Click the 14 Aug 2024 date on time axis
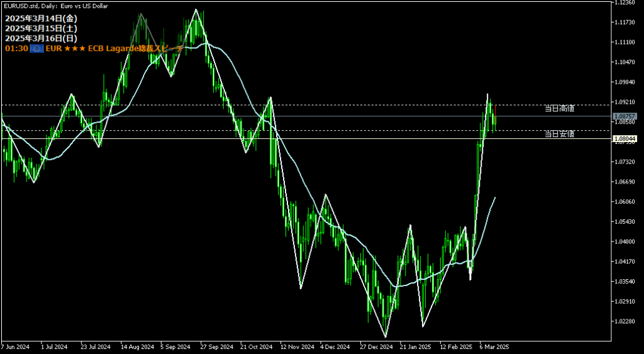 tap(137, 346)
